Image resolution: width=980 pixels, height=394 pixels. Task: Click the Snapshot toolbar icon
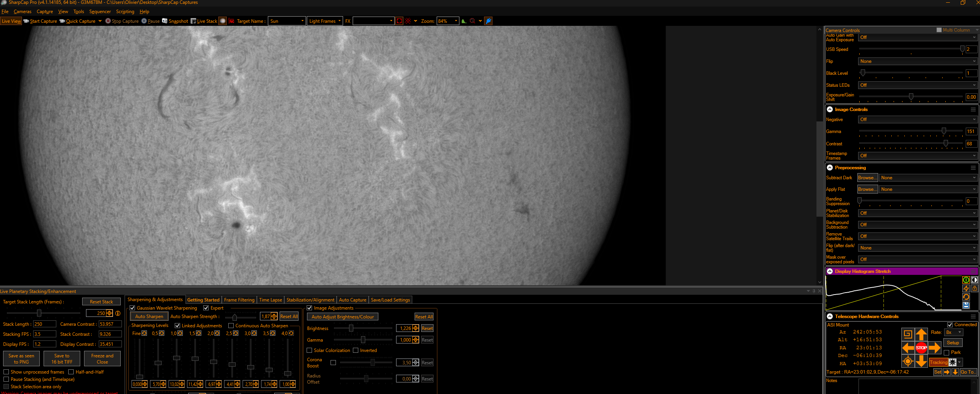coord(165,21)
